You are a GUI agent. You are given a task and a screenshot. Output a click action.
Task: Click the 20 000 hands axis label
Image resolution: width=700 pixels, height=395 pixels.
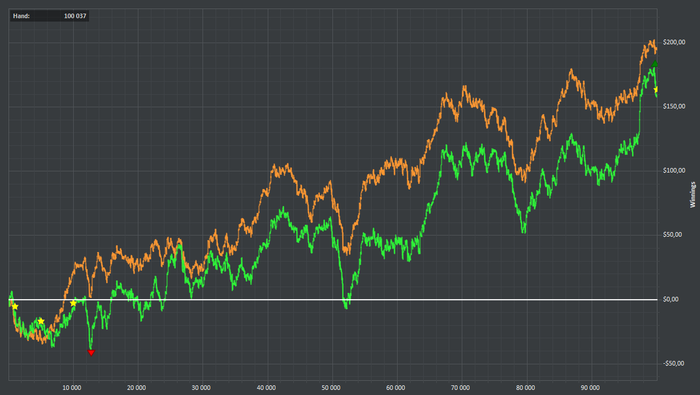tap(137, 388)
